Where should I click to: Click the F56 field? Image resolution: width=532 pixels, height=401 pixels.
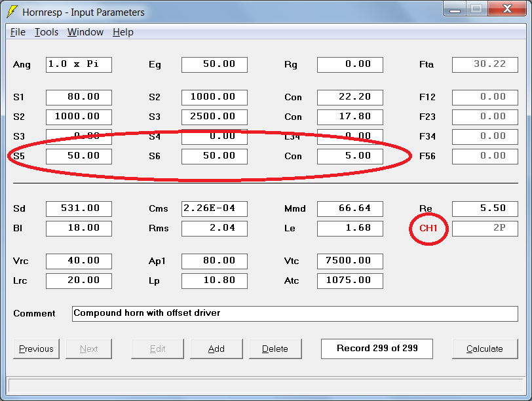tap(485, 157)
